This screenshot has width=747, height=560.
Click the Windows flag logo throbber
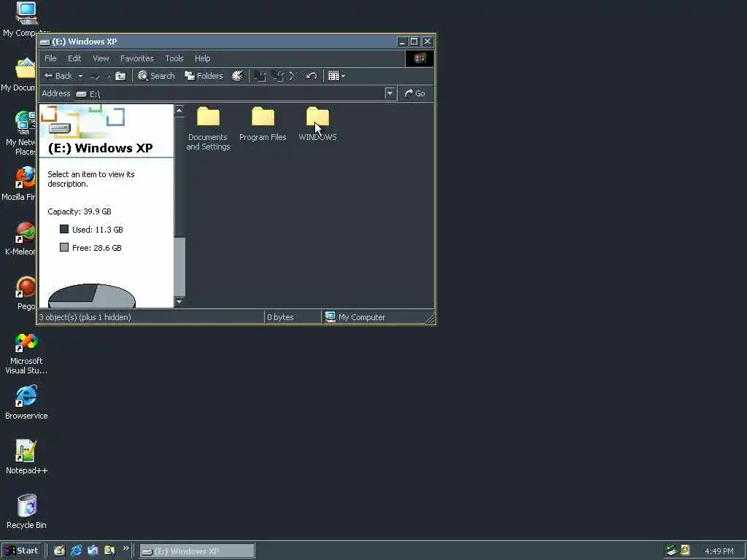(x=419, y=58)
